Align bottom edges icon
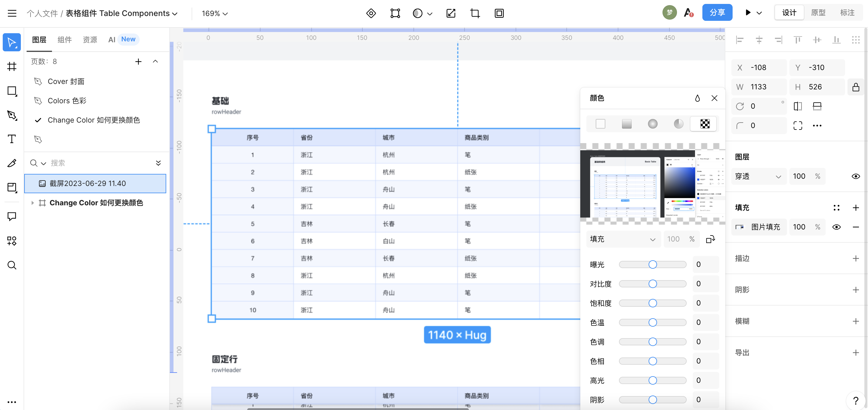 tap(836, 40)
